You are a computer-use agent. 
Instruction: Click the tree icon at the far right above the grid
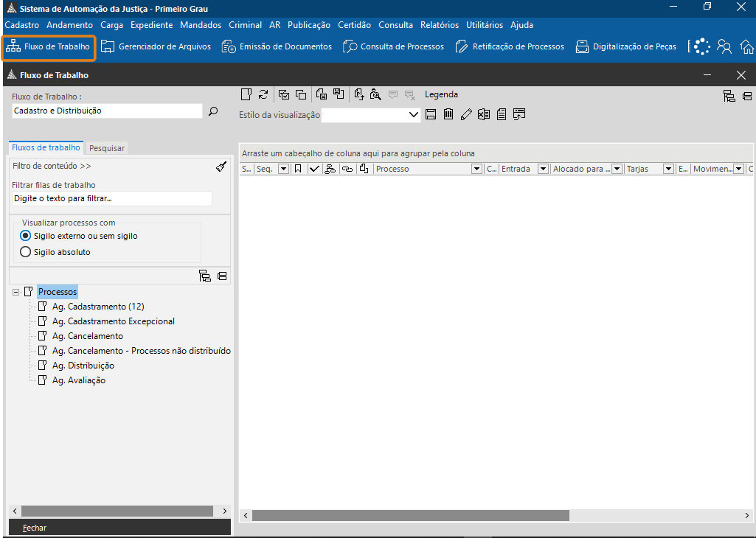click(x=729, y=96)
